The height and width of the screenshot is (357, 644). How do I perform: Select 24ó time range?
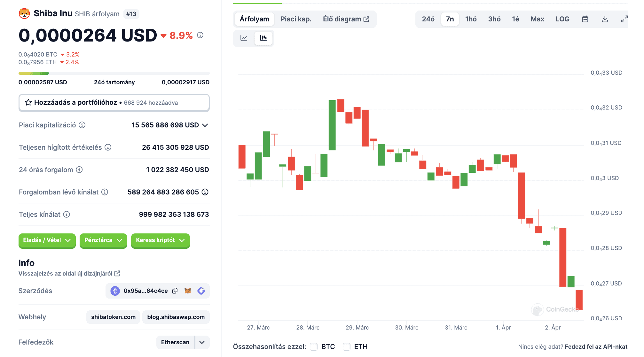point(428,19)
